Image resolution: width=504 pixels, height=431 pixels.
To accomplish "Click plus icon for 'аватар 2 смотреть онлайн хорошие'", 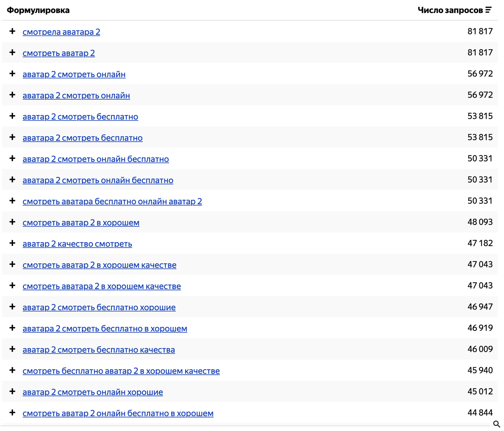I will (x=12, y=391).
